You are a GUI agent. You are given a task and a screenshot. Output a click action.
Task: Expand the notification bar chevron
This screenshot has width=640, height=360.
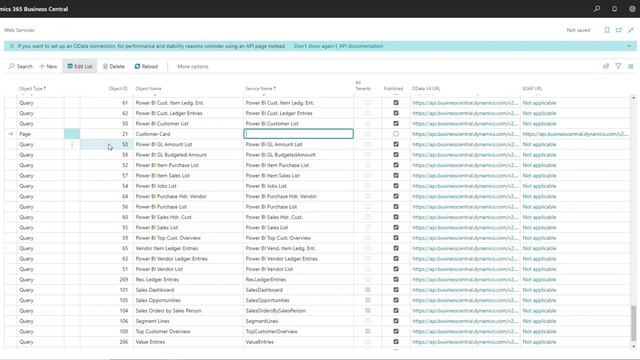[629, 46]
